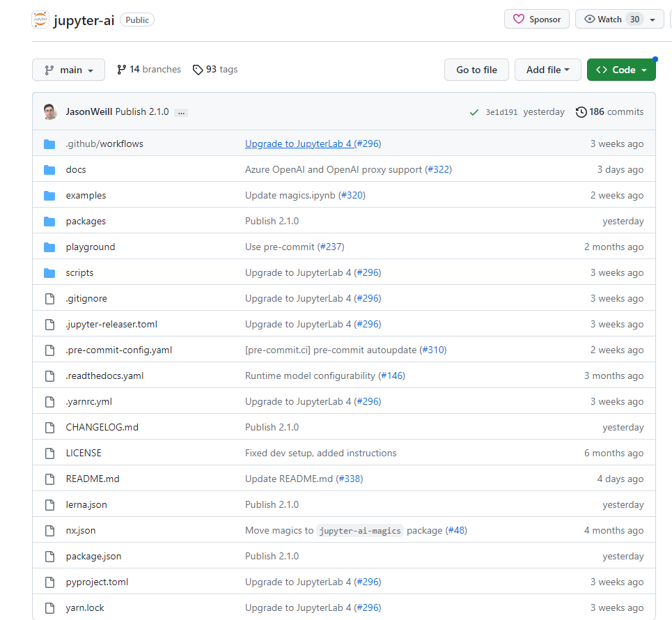Open pull request #48 link

[456, 530]
